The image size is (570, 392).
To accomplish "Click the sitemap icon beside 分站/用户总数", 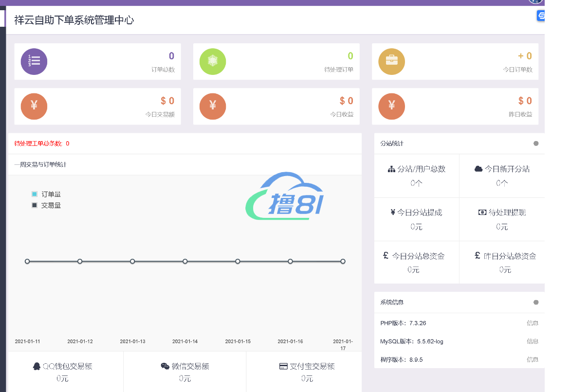I will [391, 169].
